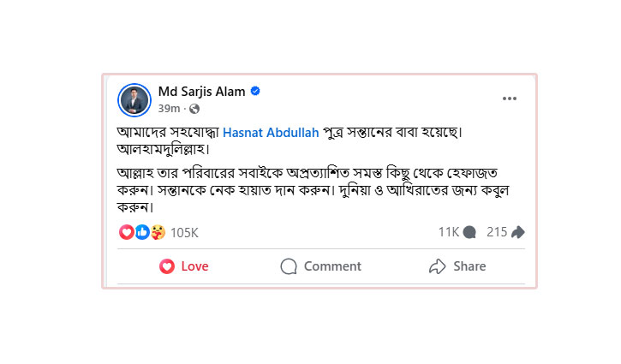Click the speech bubble icon beside Comment
Screen dimensions: 621x364
coord(289,266)
